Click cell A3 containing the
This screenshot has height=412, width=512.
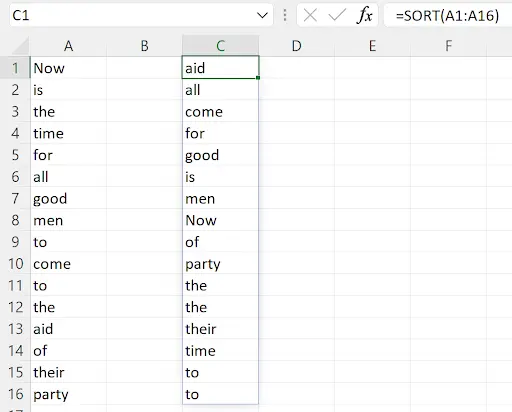pyautogui.click(x=68, y=111)
